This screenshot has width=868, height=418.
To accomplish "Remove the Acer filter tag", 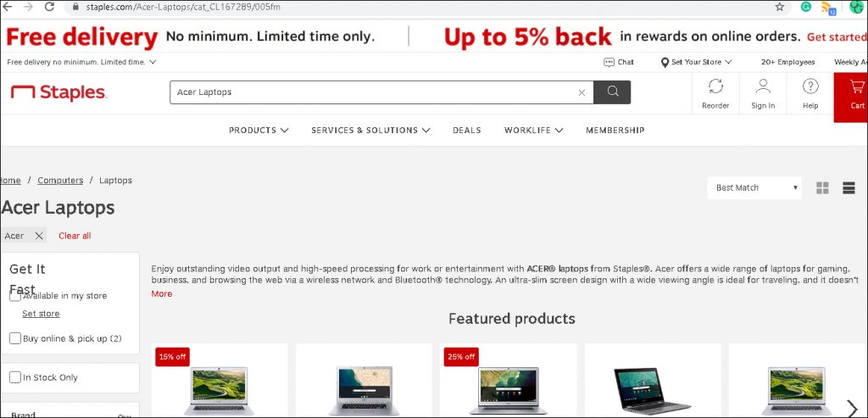I will (39, 236).
